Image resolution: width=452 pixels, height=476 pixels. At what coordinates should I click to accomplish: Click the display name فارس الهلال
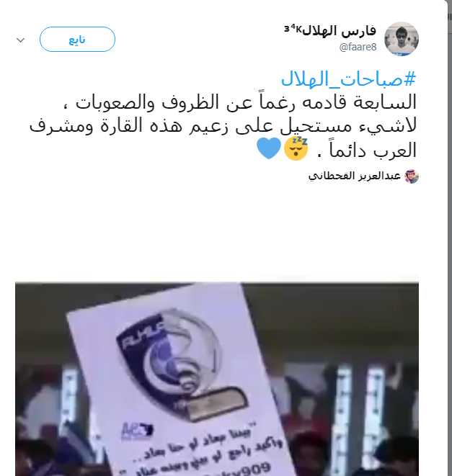click(x=340, y=31)
